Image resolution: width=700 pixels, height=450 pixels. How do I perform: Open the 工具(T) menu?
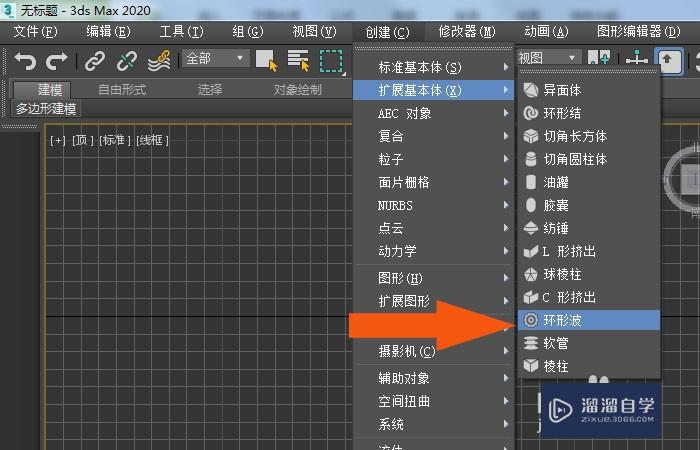[181, 32]
